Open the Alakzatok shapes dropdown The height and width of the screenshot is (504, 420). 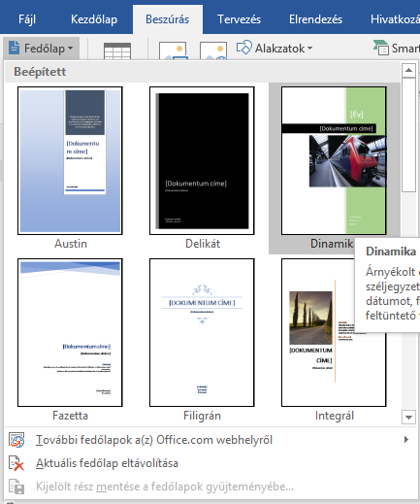tap(275, 49)
